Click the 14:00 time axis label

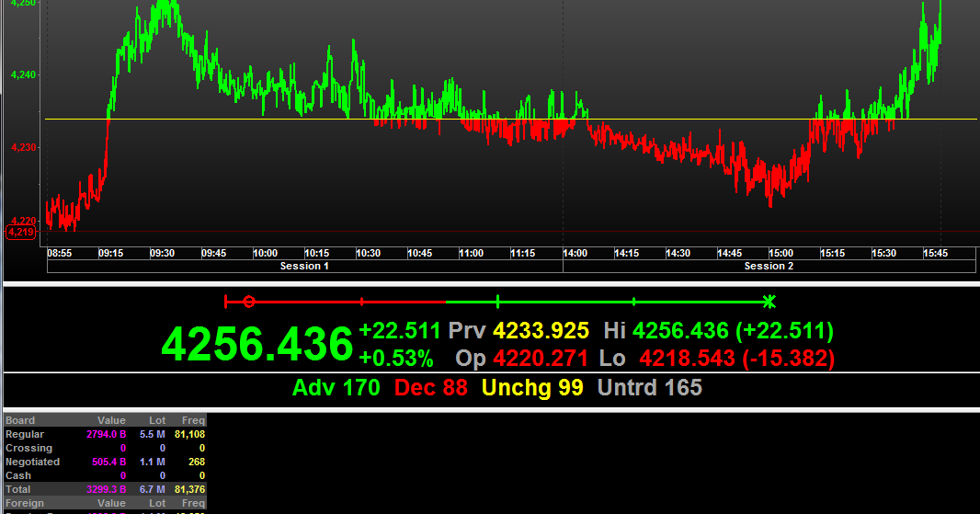575,253
